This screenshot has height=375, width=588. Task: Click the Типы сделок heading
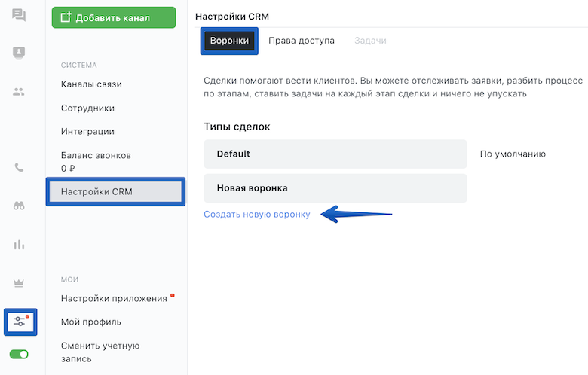point(237,127)
